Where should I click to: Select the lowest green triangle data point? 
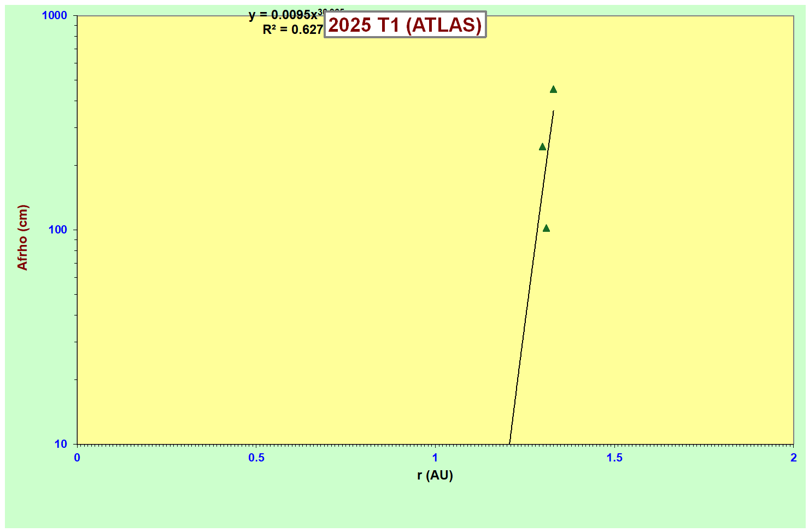coord(546,229)
